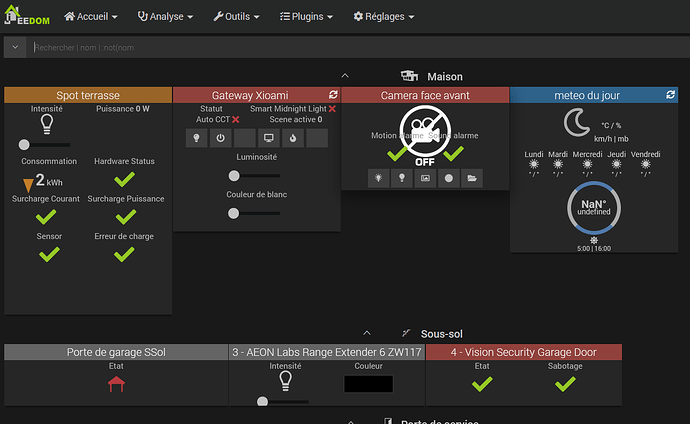
Task: Click the monitor icon in Gateway Xioami
Action: point(268,138)
